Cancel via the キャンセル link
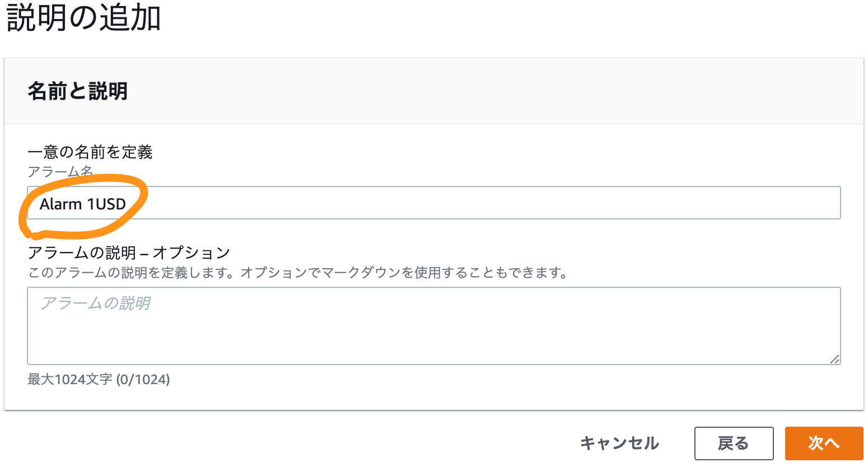 tap(619, 443)
